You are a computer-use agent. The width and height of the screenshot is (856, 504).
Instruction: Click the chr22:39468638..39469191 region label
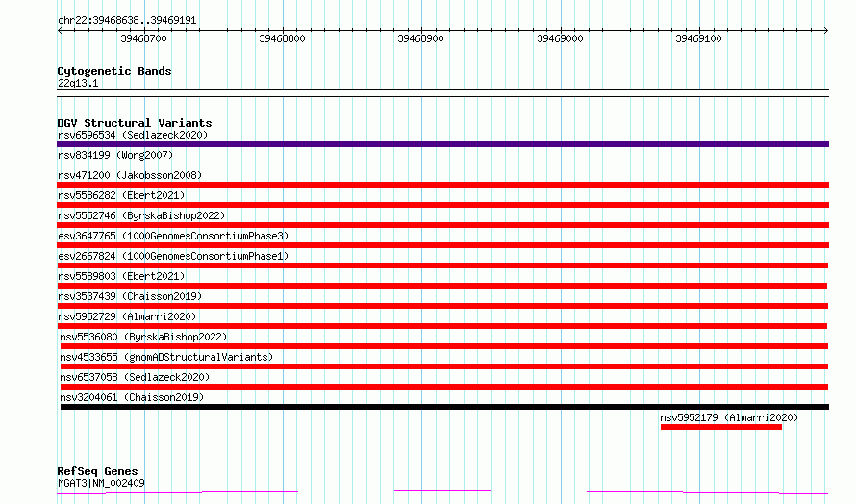127,21
